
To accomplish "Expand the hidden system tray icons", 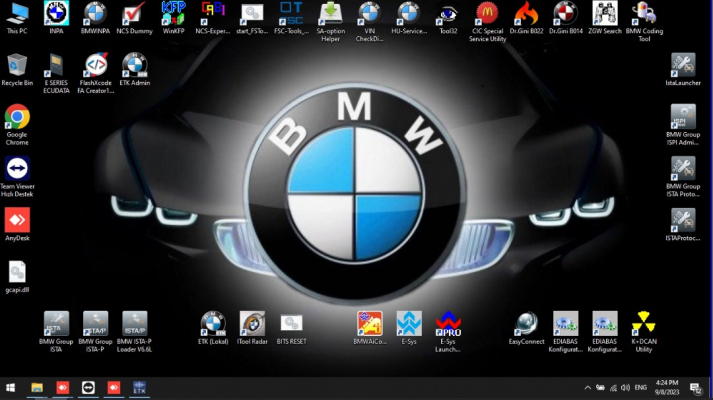I will (587, 387).
